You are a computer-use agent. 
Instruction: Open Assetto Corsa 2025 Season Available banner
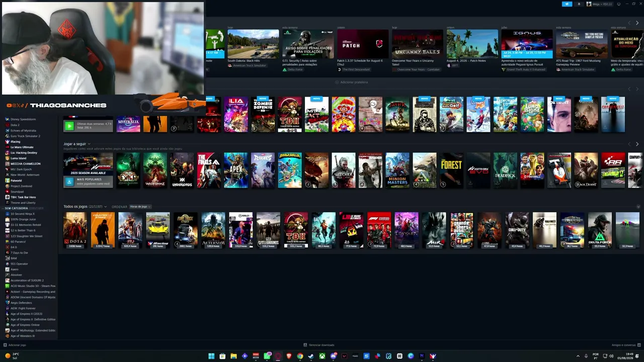[x=88, y=164]
